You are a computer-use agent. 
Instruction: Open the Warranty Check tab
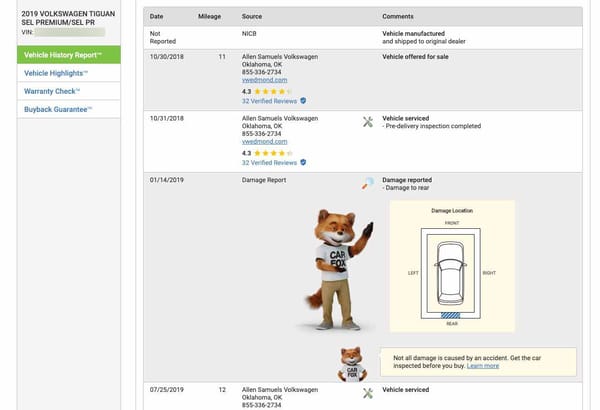68,91
